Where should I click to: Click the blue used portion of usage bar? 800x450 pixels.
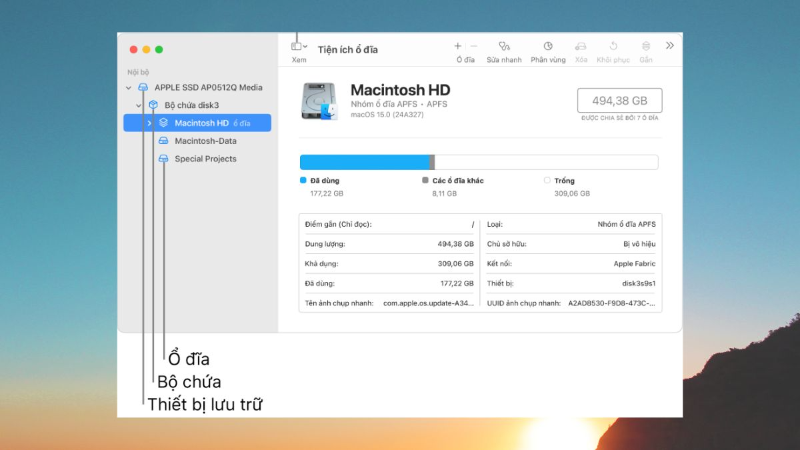pyautogui.click(x=364, y=162)
